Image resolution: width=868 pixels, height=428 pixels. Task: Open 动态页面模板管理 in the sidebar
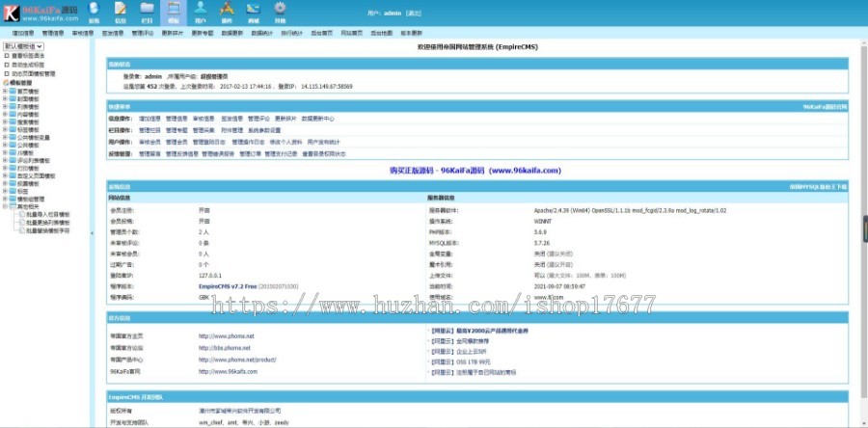coord(33,73)
